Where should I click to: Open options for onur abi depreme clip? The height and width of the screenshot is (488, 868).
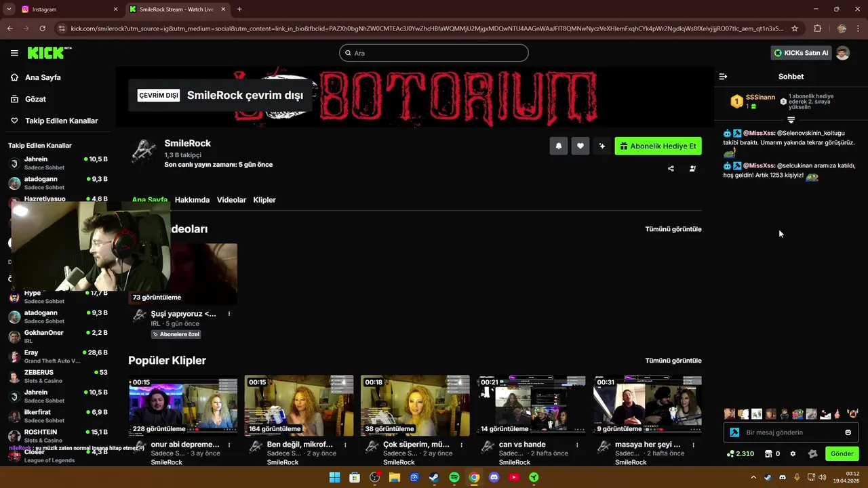coord(229,445)
